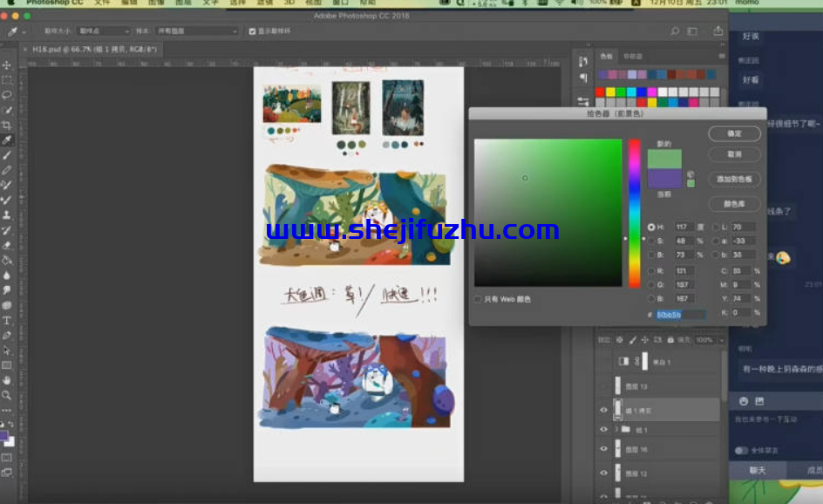Select the G green radio button
Viewport: 823px width, 504px height.
651,284
